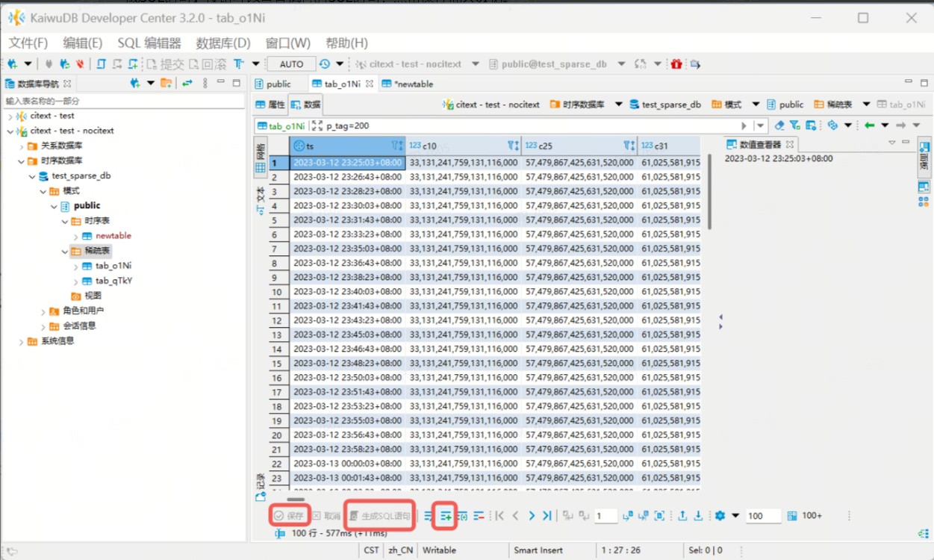Viewport: 934px width, 560px height.
Task: Select the 视图 node in the tree
Action: point(93,296)
